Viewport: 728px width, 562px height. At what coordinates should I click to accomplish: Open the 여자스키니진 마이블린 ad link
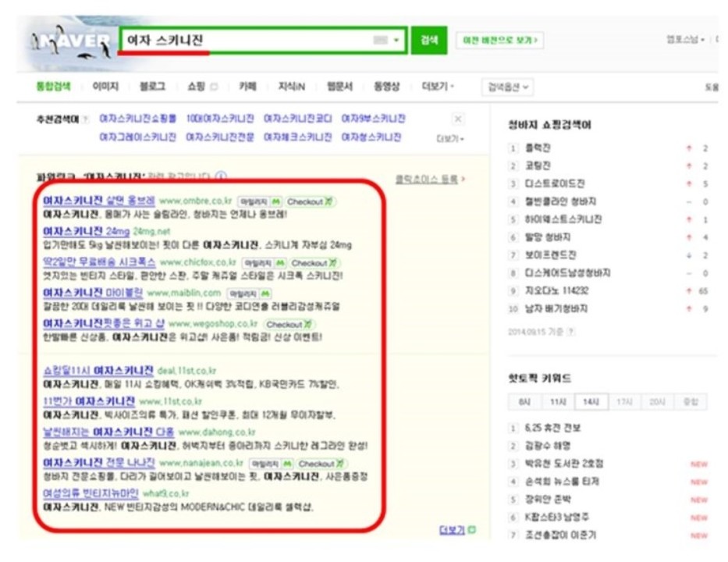click(x=93, y=293)
